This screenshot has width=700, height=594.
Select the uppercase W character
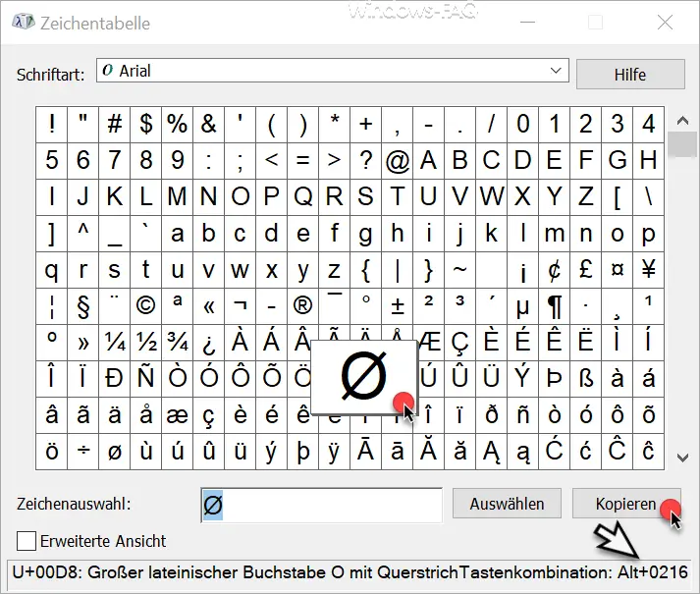[492, 197]
